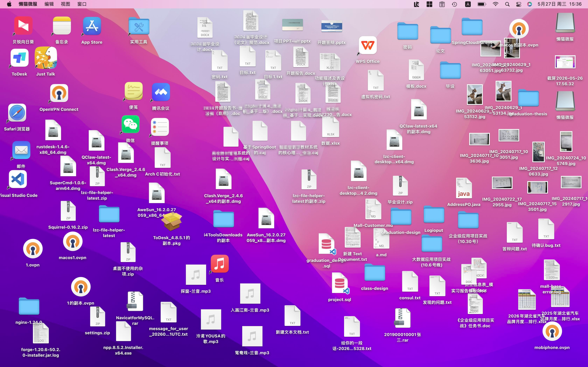Select the AddressPO.java file
Viewport: 588px width, 367px height.
coord(464,188)
